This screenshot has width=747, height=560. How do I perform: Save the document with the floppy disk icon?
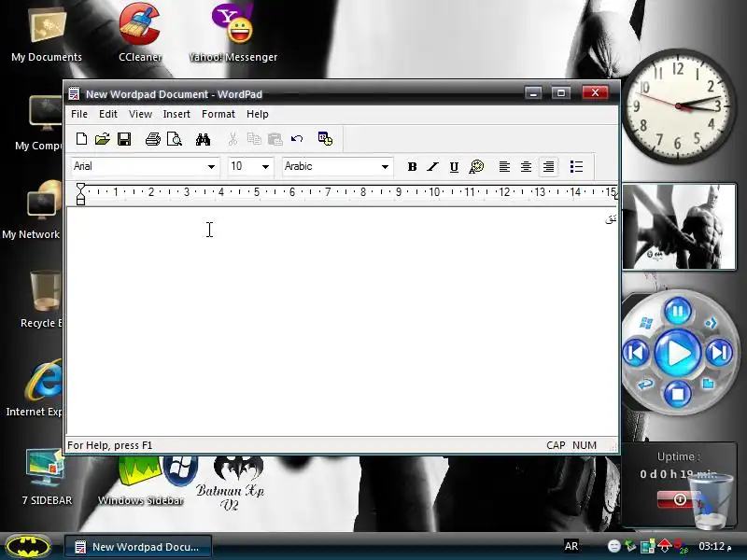coord(124,139)
